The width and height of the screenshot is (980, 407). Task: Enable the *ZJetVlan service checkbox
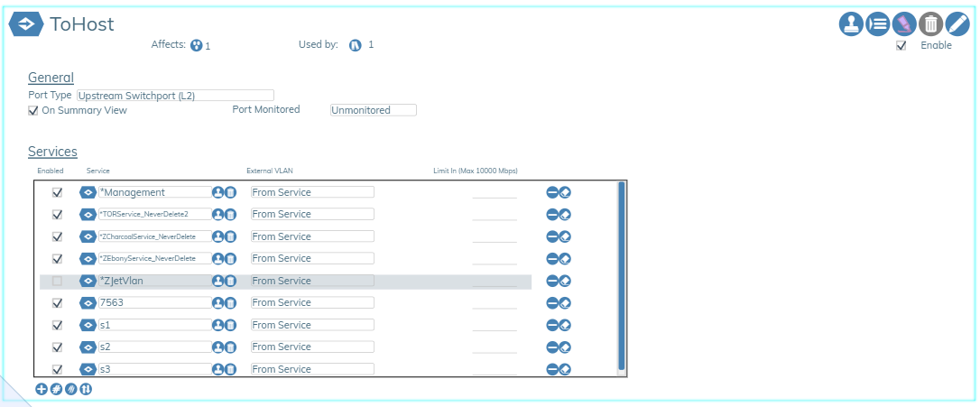pyautogui.click(x=57, y=281)
